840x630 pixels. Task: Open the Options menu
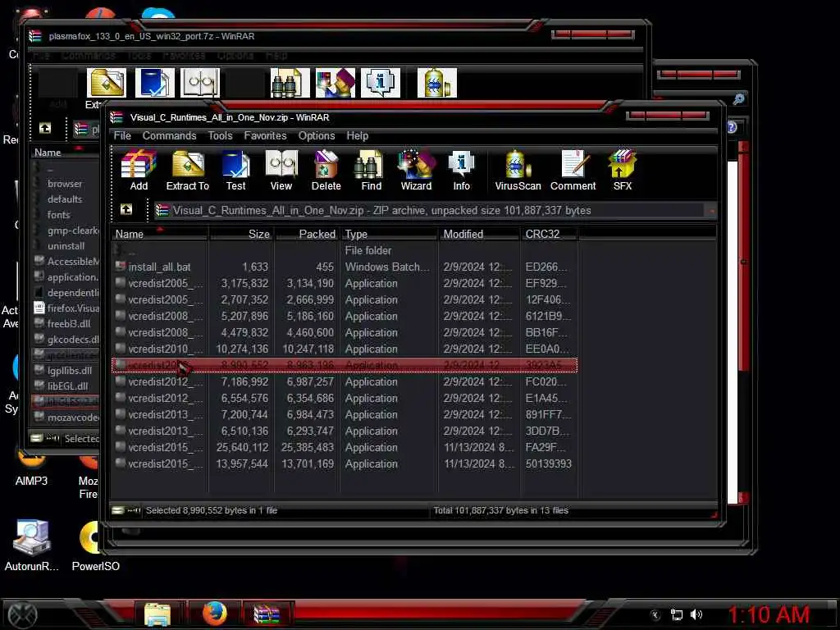coord(317,135)
